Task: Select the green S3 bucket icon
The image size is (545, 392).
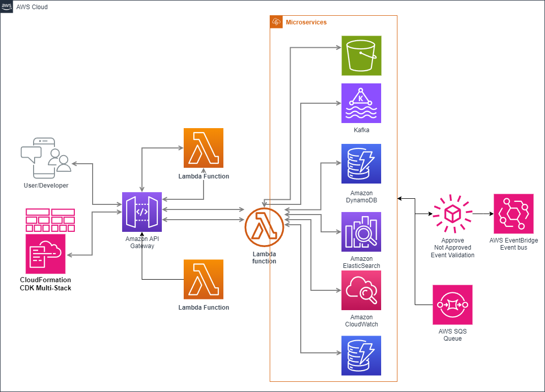Action: [361, 56]
